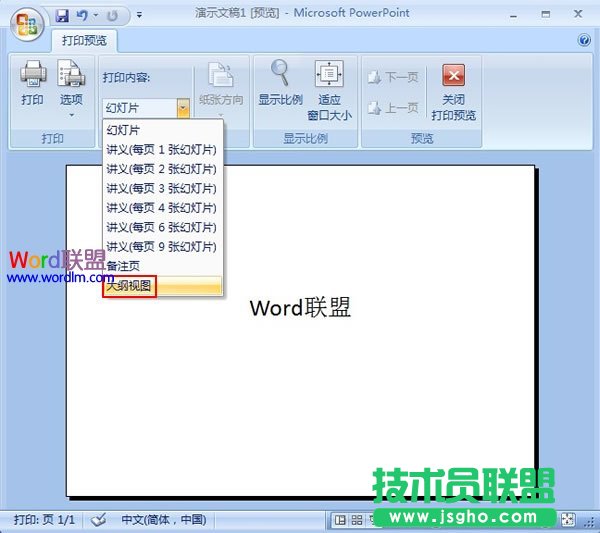Switch to normal view in status bar
The height and width of the screenshot is (533, 600).
tap(340, 520)
